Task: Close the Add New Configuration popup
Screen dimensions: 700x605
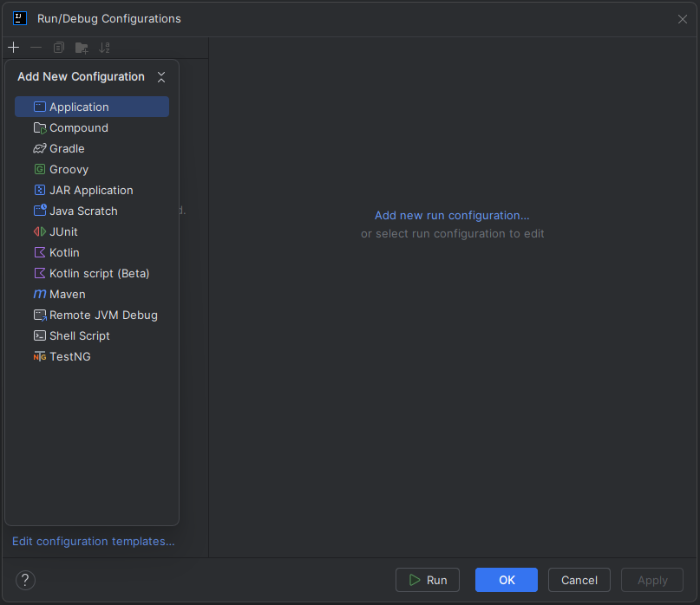Action: click(x=161, y=76)
